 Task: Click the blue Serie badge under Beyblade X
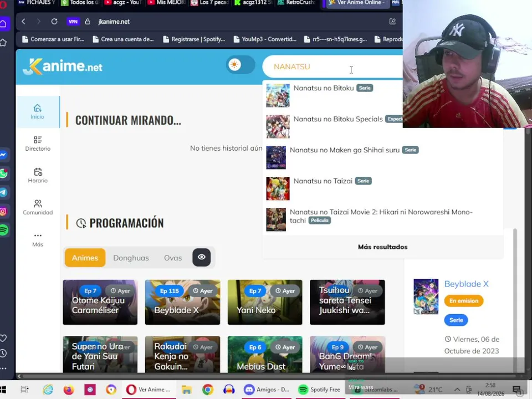[x=456, y=320]
